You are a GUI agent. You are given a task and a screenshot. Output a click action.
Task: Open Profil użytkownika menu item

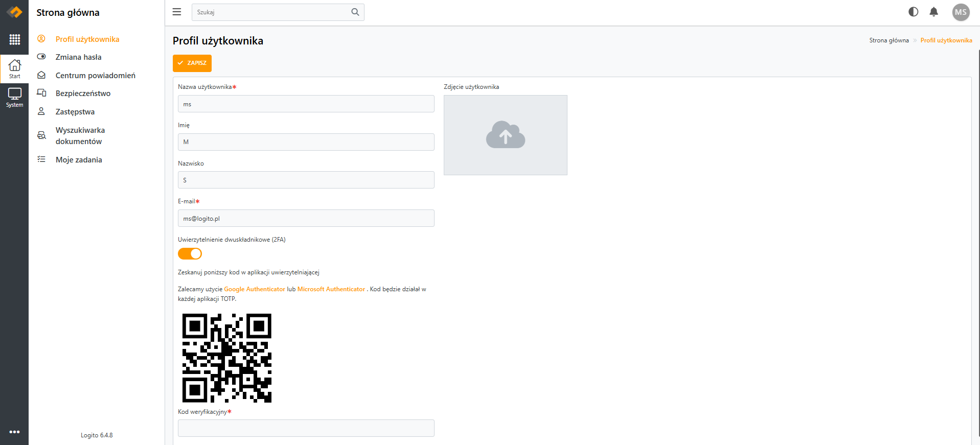click(87, 39)
